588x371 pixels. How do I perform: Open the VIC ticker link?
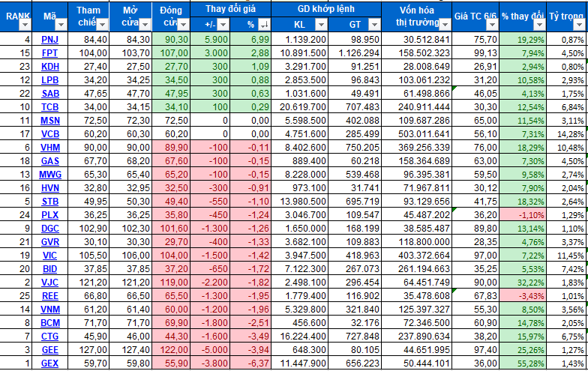[x=49, y=255]
